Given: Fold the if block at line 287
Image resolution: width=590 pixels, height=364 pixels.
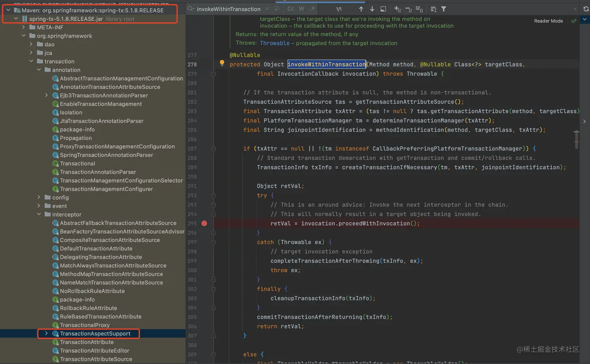Looking at the screenshot, I should (x=213, y=149).
